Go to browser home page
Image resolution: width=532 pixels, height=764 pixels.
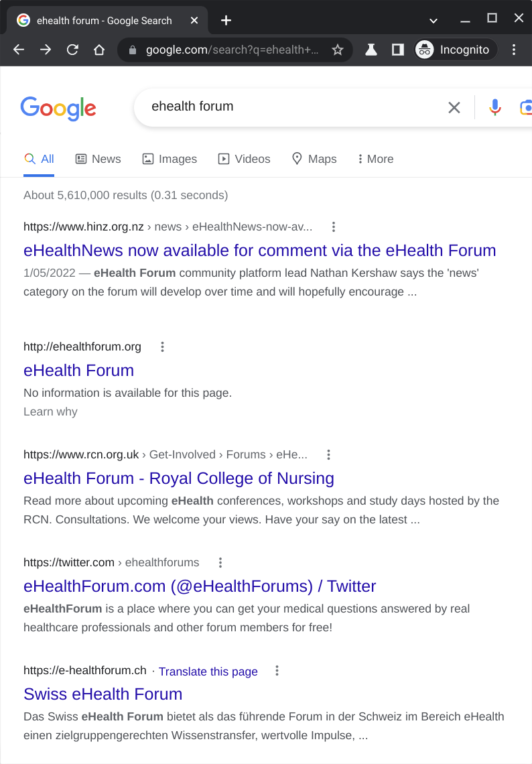click(99, 50)
